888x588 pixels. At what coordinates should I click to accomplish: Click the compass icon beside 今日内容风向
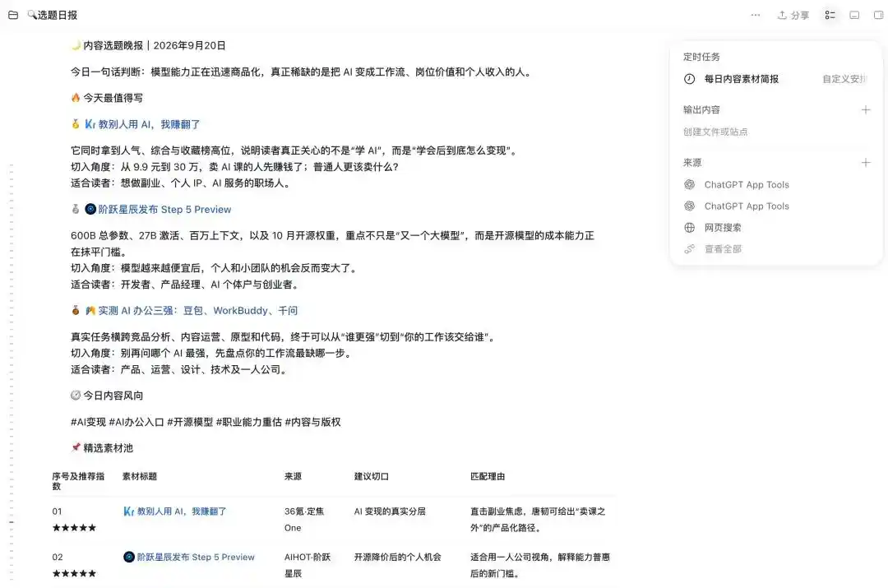click(76, 396)
